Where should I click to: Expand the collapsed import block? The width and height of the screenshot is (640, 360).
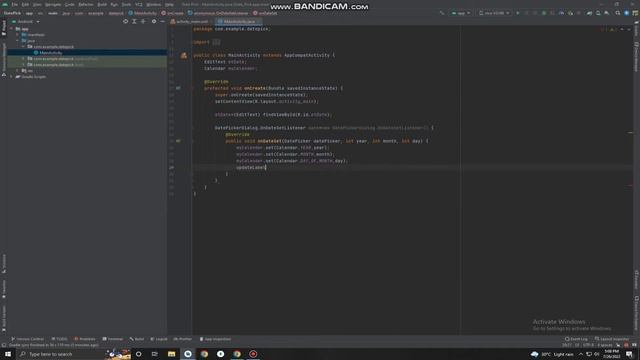[x=216, y=42]
